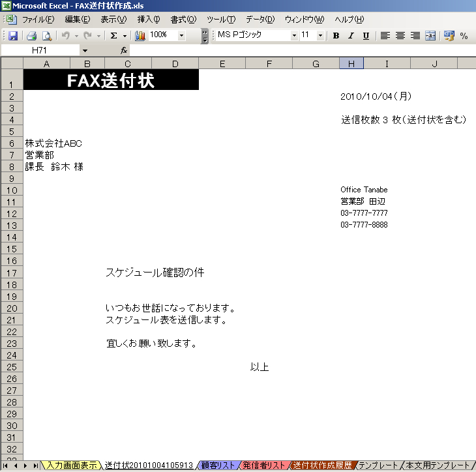Align text left

[385, 35]
